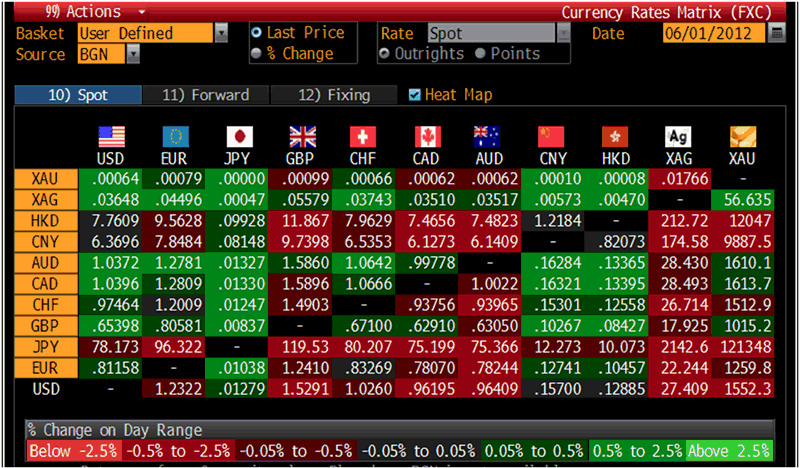Click the European Union flag above EUR
Viewport: 800px width, 468px height.
[x=174, y=136]
